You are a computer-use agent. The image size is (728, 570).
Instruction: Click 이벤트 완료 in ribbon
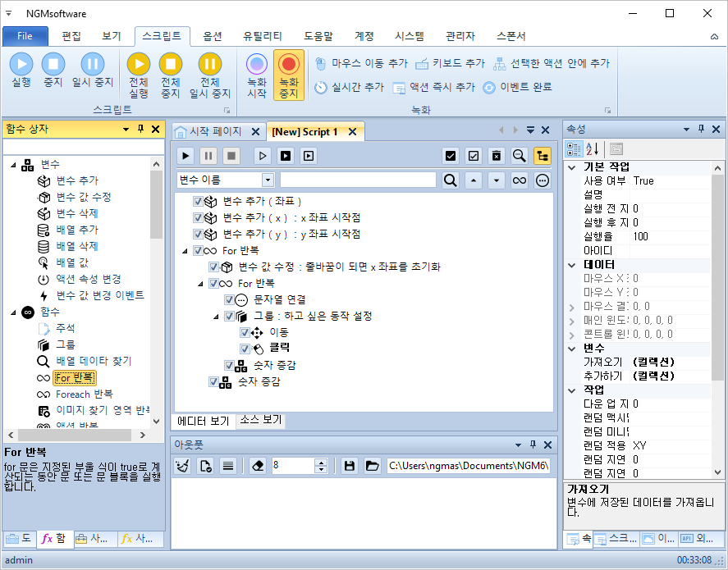[x=517, y=87]
